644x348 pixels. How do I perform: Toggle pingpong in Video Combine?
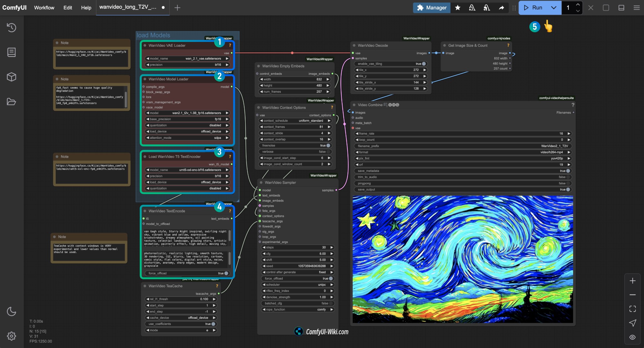click(463, 183)
